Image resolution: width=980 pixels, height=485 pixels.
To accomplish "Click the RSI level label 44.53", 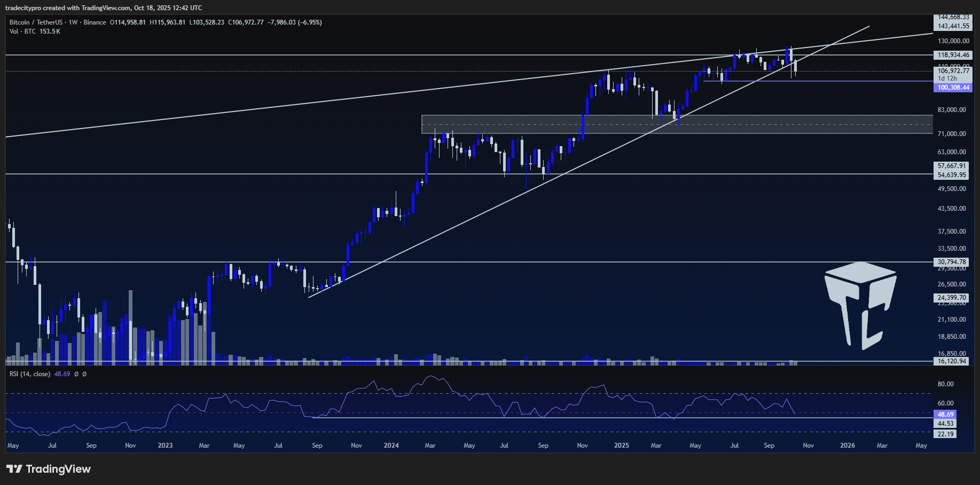I will pyautogui.click(x=945, y=424).
